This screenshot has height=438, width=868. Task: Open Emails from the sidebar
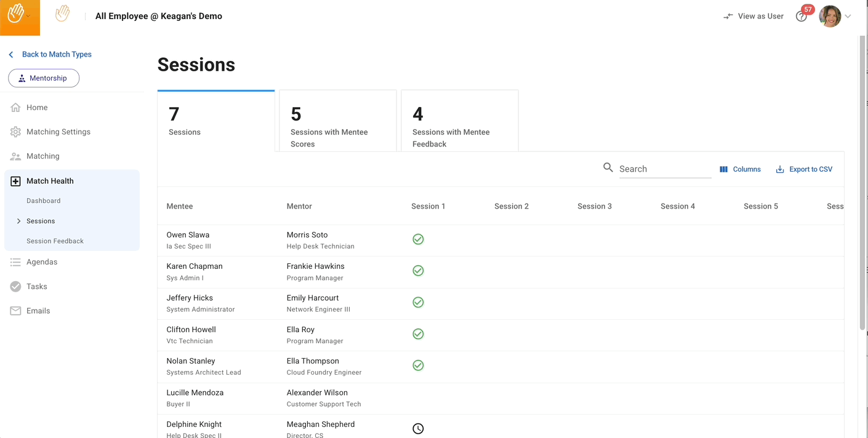[x=38, y=311]
